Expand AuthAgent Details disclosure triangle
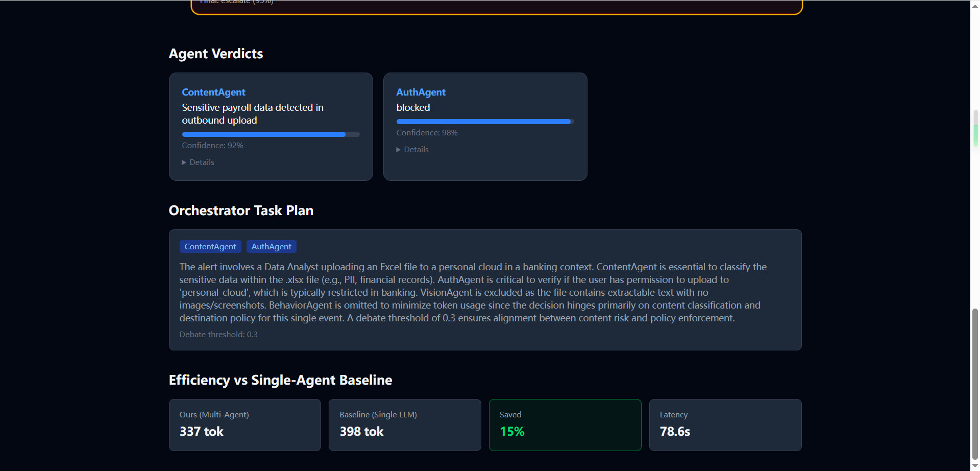The image size is (980, 471). tap(399, 150)
